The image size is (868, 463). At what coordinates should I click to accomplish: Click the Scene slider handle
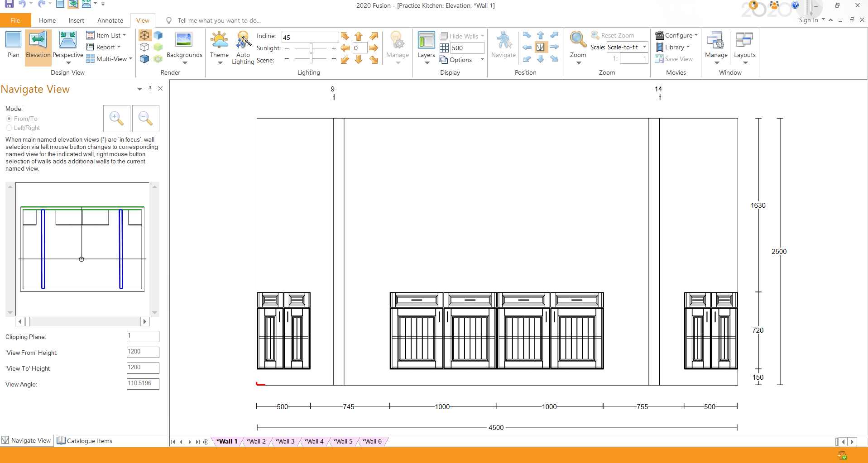click(311, 59)
